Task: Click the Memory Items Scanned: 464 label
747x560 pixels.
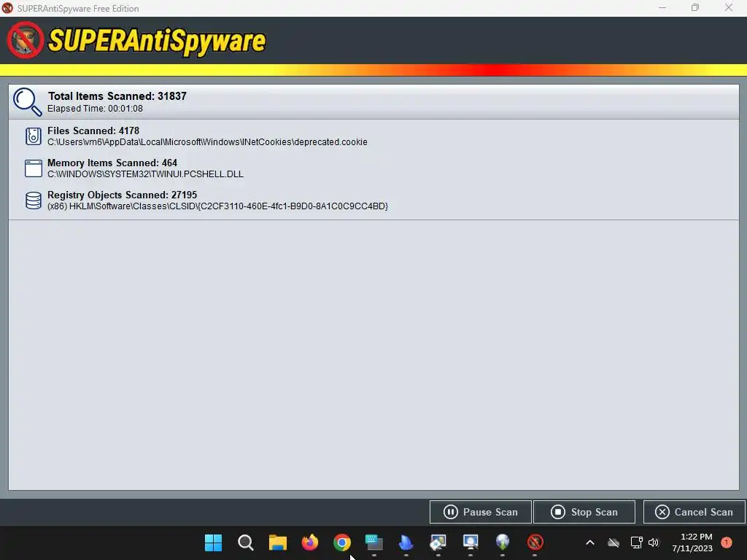Action: (x=112, y=163)
